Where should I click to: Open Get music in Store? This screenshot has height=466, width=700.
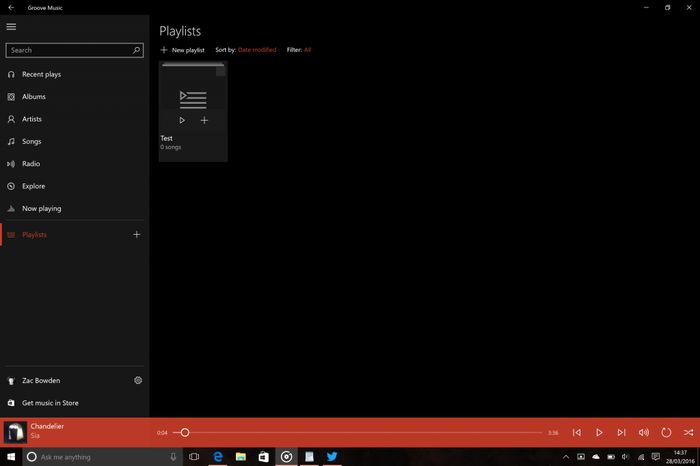50,401
